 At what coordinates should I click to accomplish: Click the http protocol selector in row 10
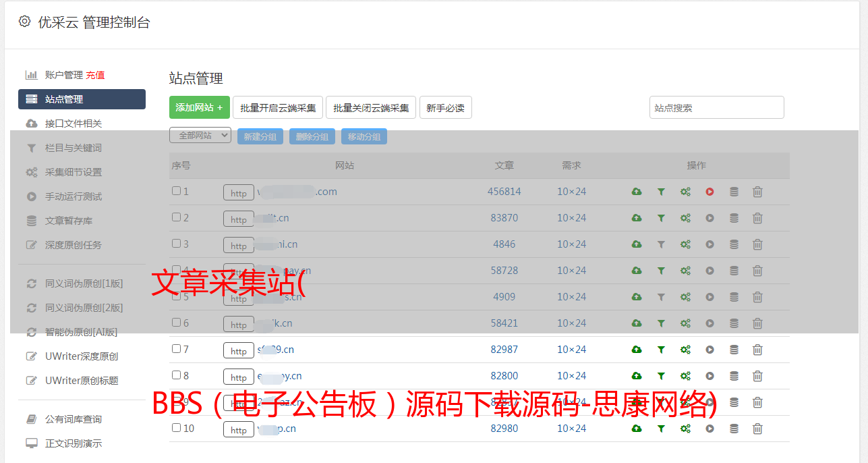click(239, 430)
